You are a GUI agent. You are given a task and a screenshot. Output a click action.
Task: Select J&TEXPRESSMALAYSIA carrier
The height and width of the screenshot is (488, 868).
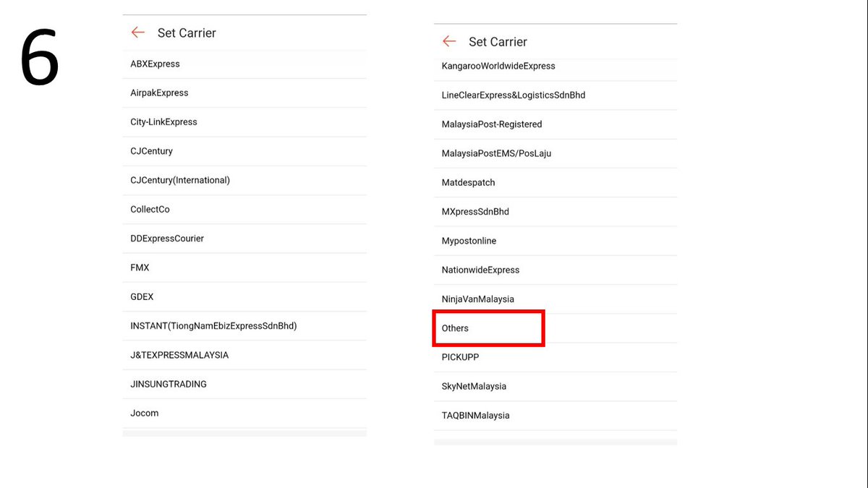[x=244, y=355]
